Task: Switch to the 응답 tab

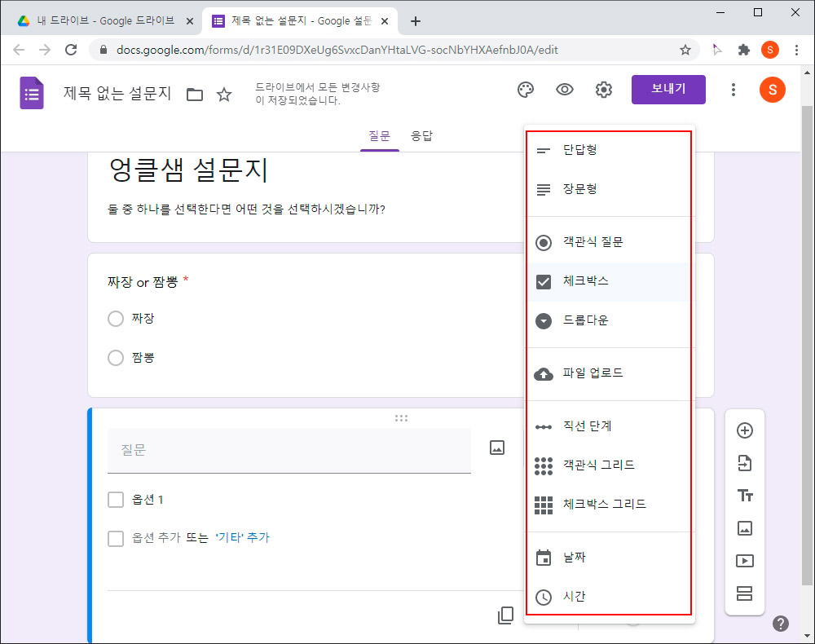Action: click(422, 136)
